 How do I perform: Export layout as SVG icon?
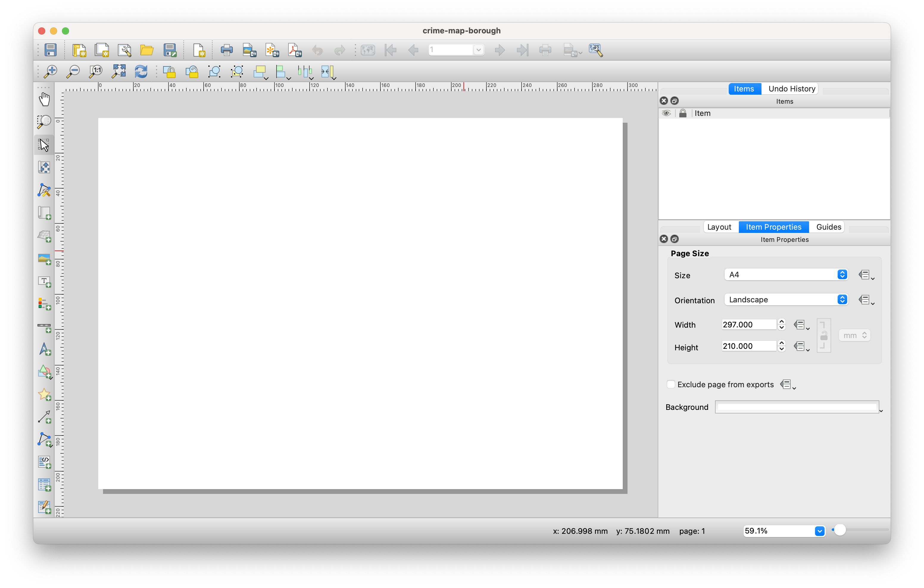(272, 50)
